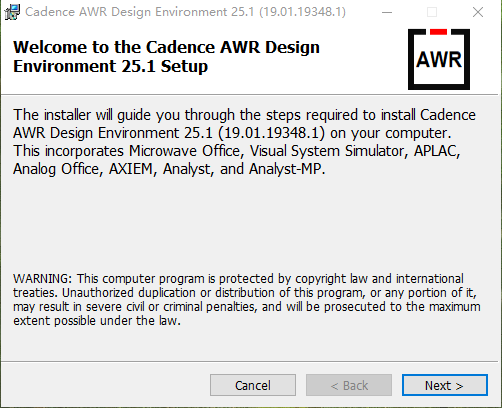Cancel the AWR installation
This screenshot has height=408, width=502.
[253, 385]
